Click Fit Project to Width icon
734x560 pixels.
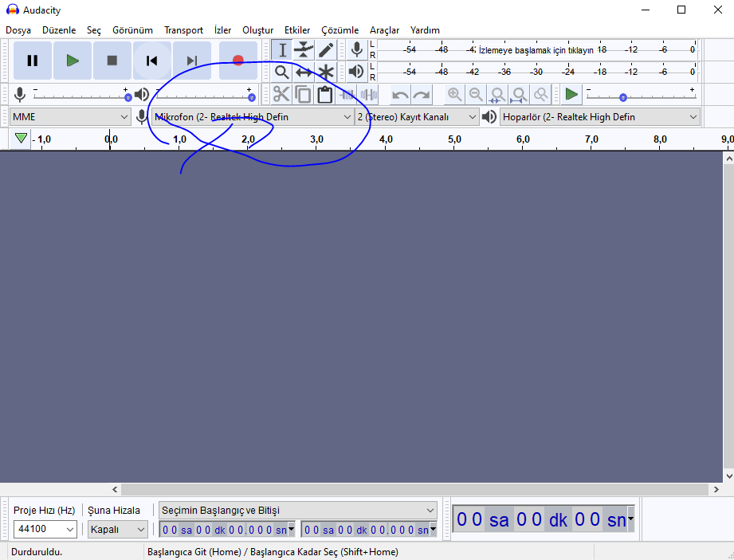click(519, 95)
